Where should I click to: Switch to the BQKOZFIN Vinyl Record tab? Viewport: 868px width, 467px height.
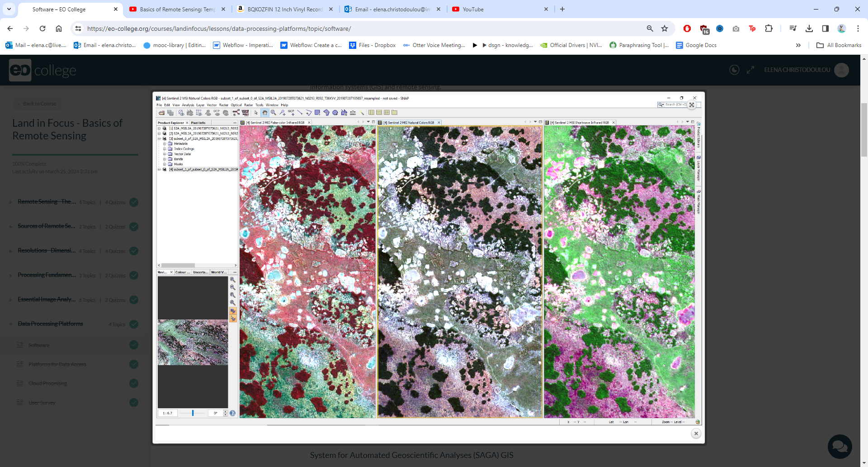click(x=285, y=9)
